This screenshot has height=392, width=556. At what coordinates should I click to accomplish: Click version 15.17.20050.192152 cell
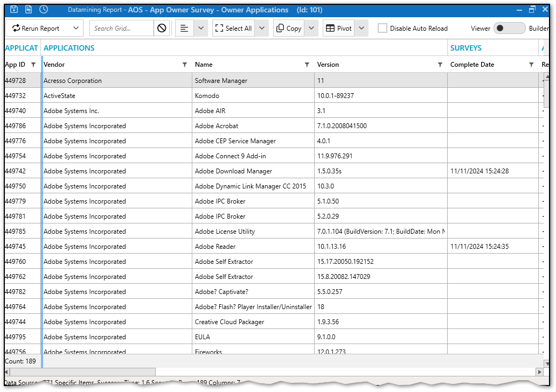(380, 262)
